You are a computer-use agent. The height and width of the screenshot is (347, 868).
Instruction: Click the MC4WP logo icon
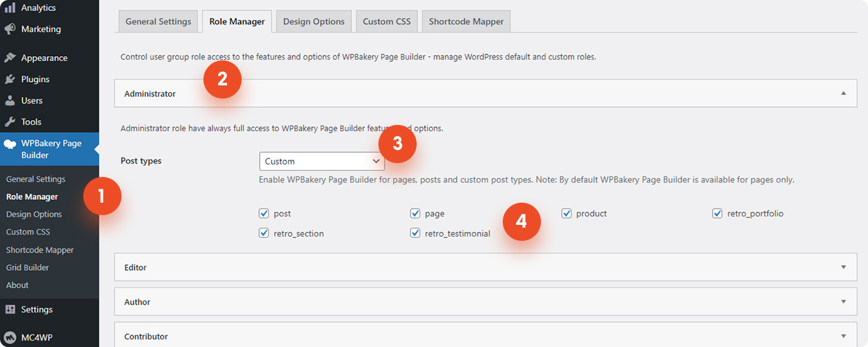[x=10, y=338]
